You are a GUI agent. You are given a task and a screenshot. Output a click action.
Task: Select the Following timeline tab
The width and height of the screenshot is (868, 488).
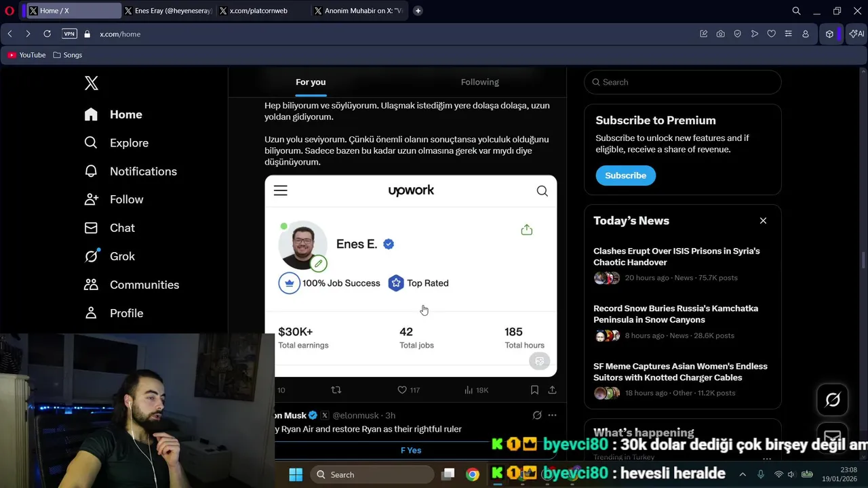[x=479, y=82]
